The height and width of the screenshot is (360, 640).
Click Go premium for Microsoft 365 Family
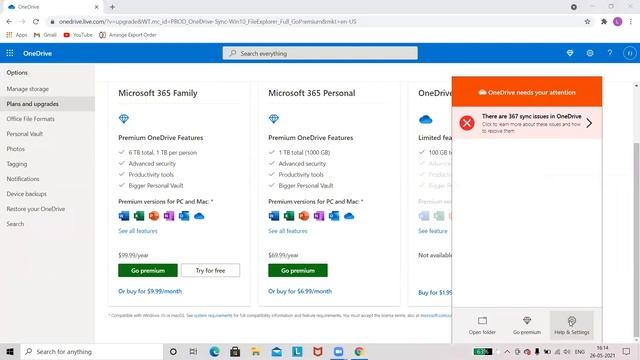point(148,270)
